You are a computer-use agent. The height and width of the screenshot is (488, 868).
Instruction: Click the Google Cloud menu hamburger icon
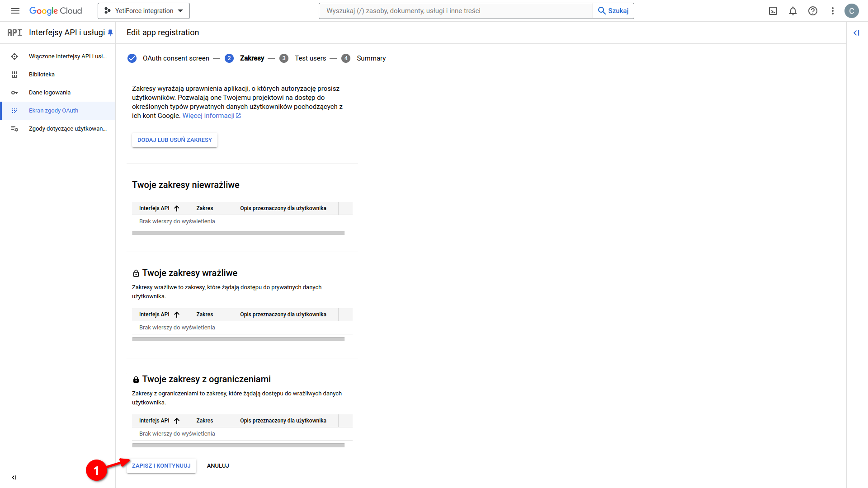[17, 11]
